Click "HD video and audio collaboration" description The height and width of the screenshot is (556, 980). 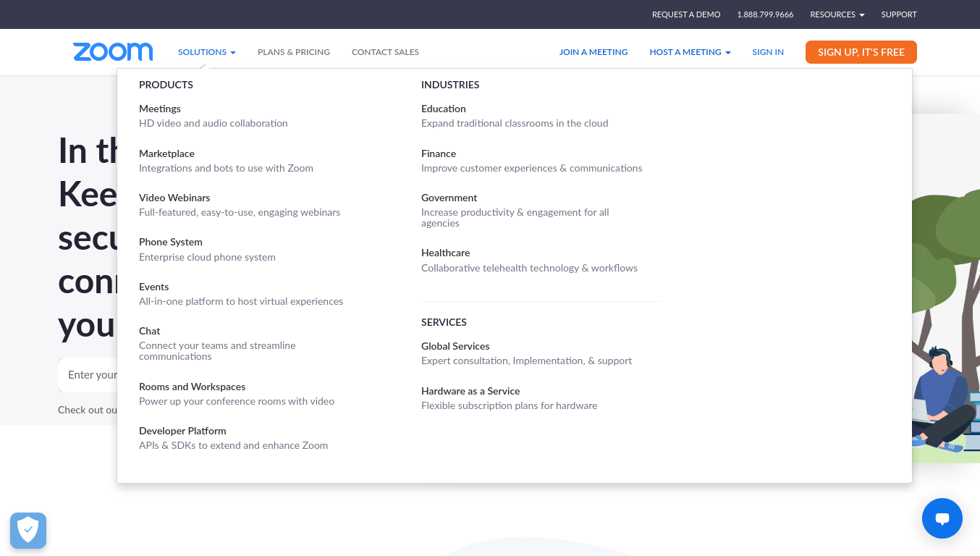(x=214, y=124)
